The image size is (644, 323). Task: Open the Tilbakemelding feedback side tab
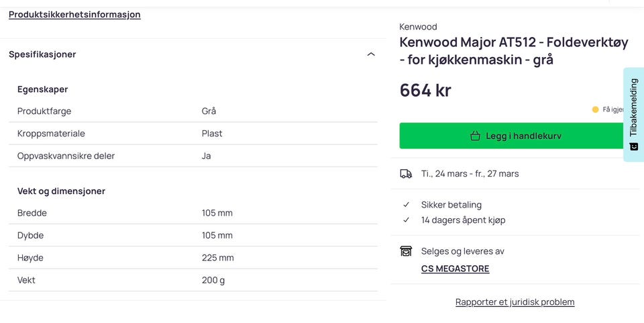click(633, 107)
